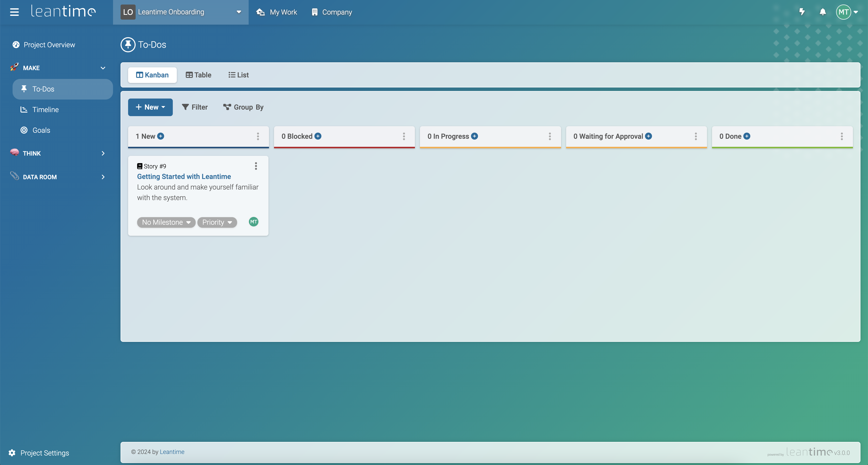
Task: Open the No Milestone dropdown
Action: [166, 222]
